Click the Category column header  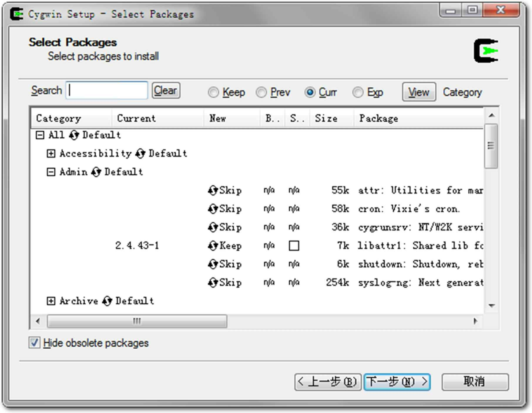(x=71, y=118)
